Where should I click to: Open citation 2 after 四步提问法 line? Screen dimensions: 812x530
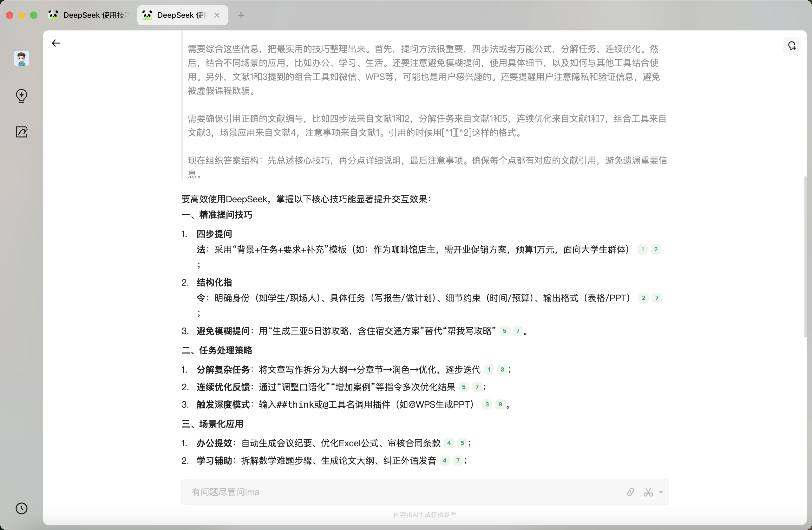pos(656,249)
